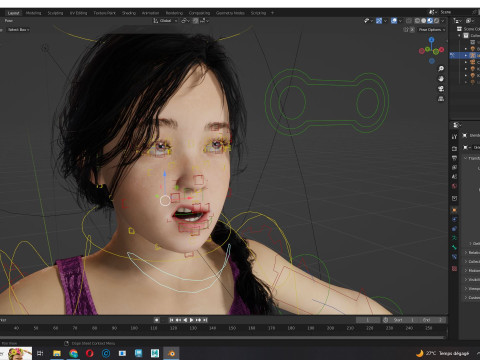Open the Scene browse icon dropdown
The height and width of the screenshot is (360, 480).
point(433,12)
